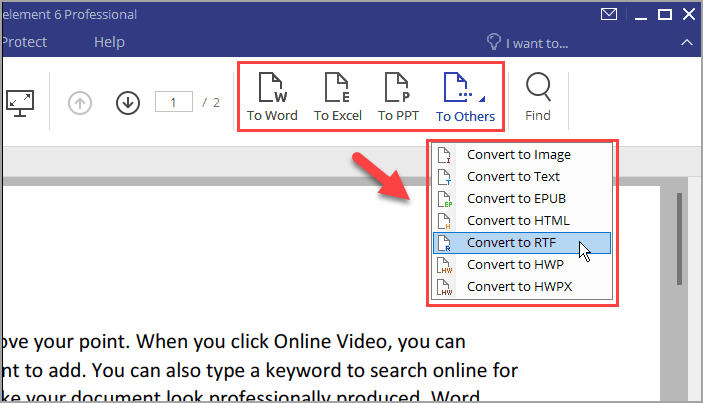
Task: Select Convert to RTF entry
Action: click(513, 243)
